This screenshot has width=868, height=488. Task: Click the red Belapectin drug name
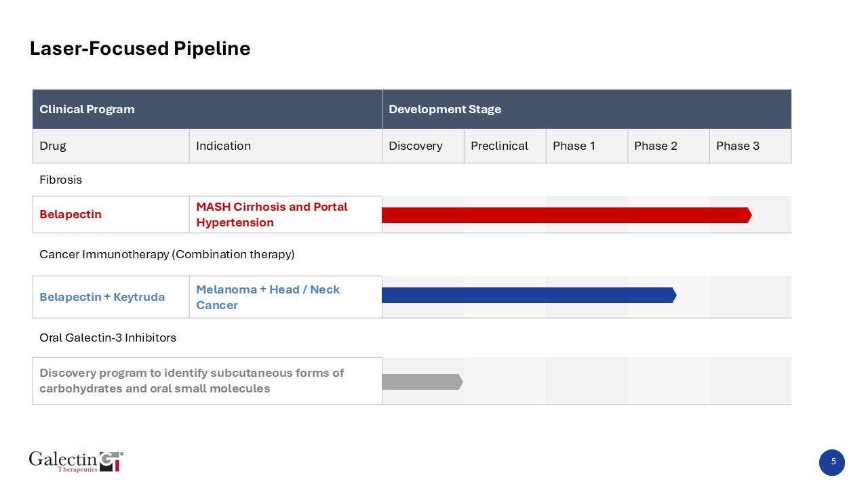point(71,215)
